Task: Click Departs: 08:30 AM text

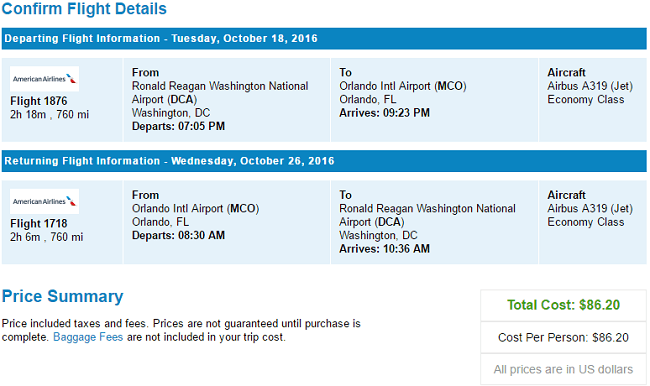Action: 178,235
